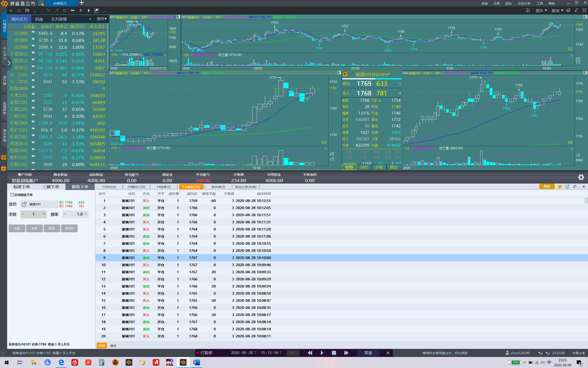Click the hourglass replay icon in top-right toolbar
Screen dimensions: 588x368
[528, 10]
